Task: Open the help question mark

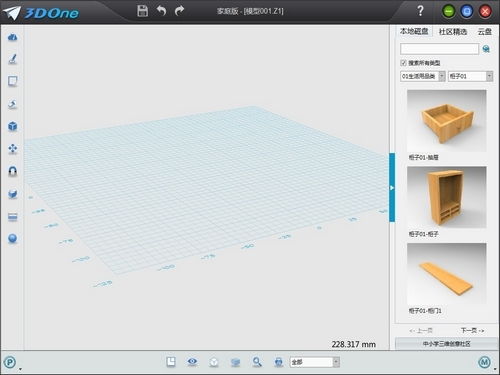Action: pos(421,11)
